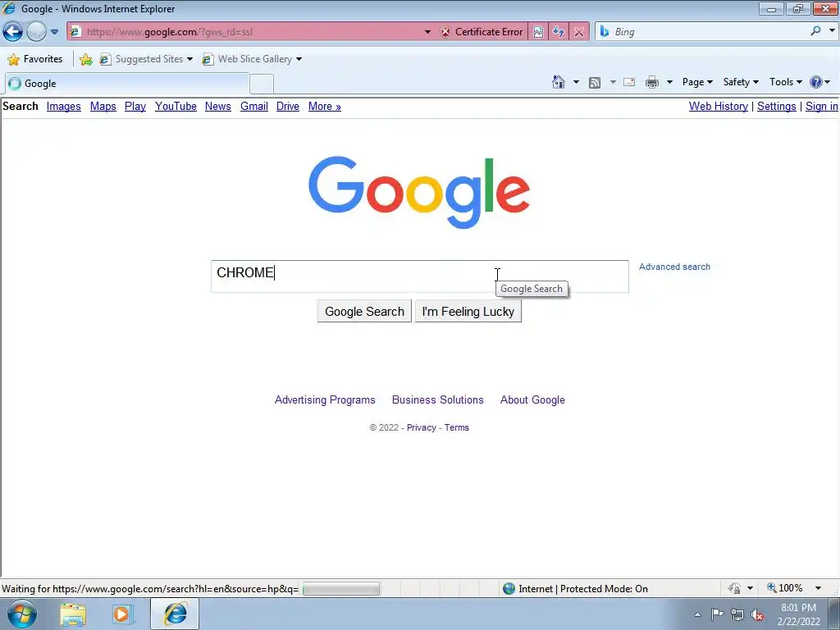Click the Google Search button
The height and width of the screenshot is (630, 840).
click(x=364, y=311)
